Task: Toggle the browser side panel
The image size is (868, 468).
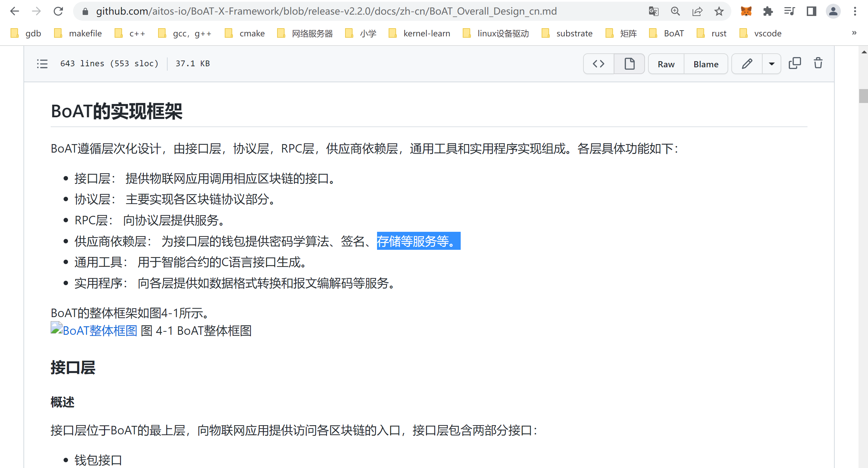Action: coord(812,11)
